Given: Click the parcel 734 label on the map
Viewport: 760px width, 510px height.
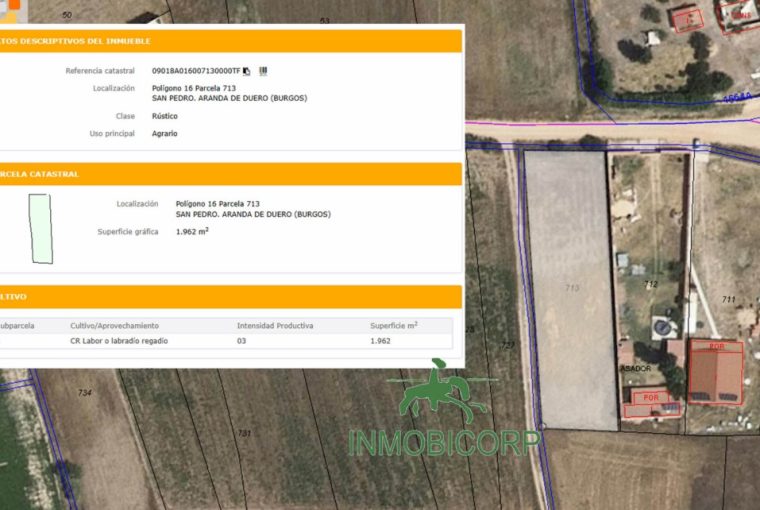Looking at the screenshot, I should pos(85,393).
